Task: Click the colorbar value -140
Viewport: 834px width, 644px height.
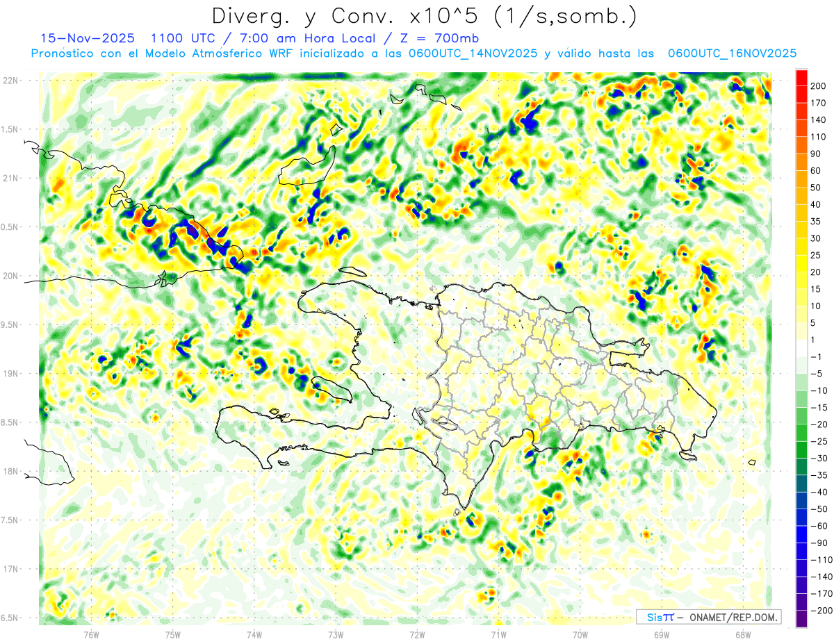Action: [x=821, y=576]
